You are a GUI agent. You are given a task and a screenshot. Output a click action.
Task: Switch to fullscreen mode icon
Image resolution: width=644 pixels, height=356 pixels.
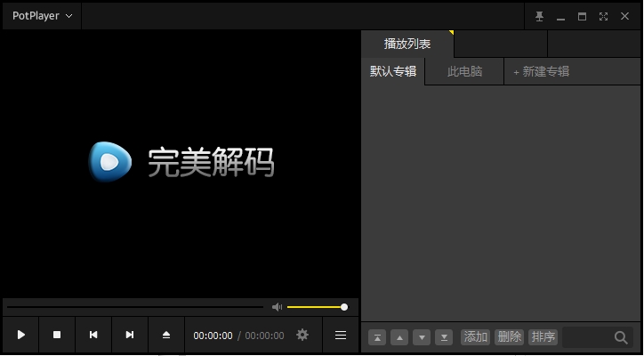coord(603,16)
